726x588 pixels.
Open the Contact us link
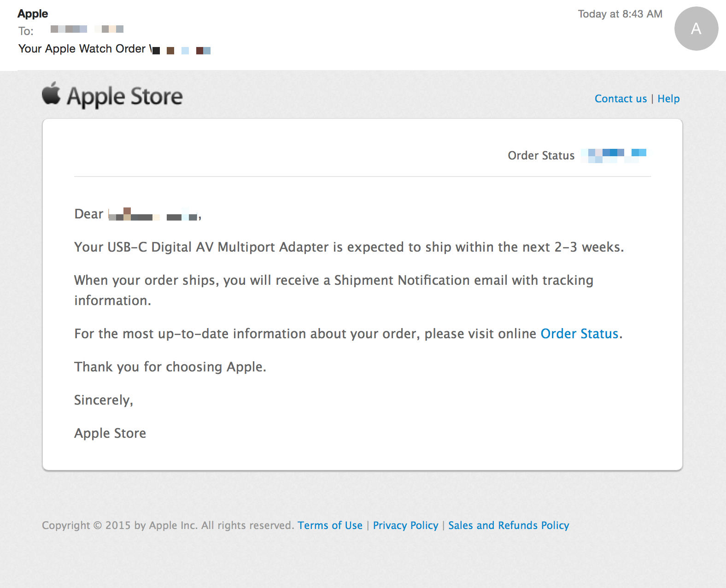pos(621,99)
